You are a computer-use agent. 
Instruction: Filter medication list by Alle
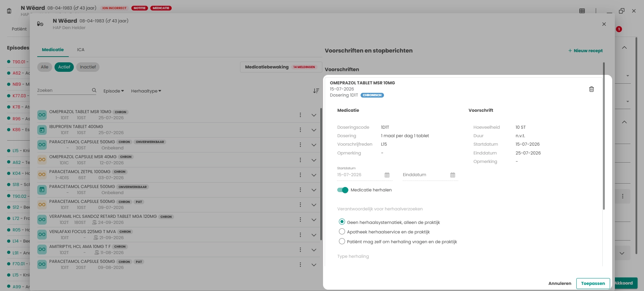45,67
